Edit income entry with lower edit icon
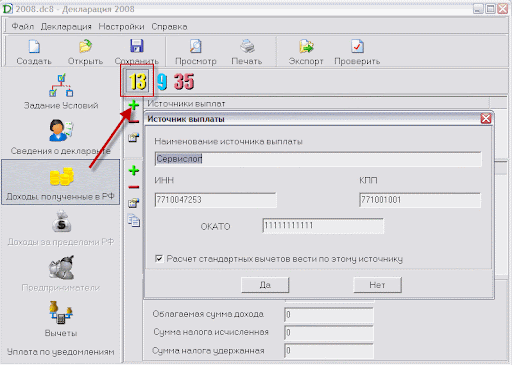The height and width of the screenshot is (365, 512). click(134, 203)
